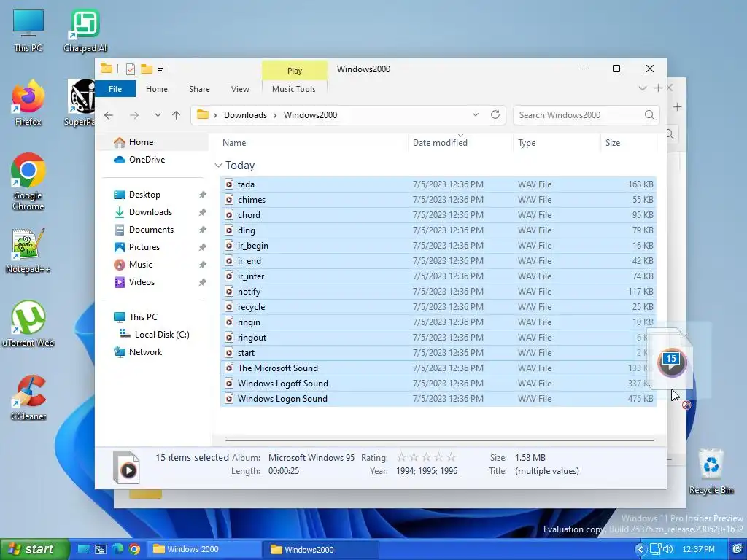Set rating to five stars
747x560 pixels.
click(451, 458)
